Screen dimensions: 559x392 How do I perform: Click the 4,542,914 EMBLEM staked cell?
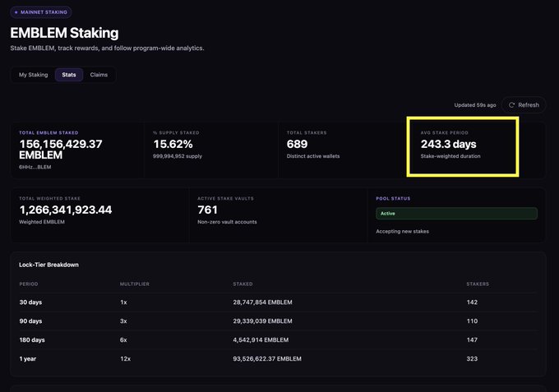[x=261, y=340]
